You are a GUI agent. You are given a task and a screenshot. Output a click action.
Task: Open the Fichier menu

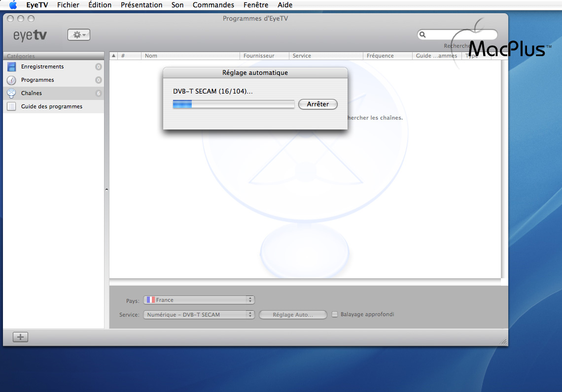68,5
